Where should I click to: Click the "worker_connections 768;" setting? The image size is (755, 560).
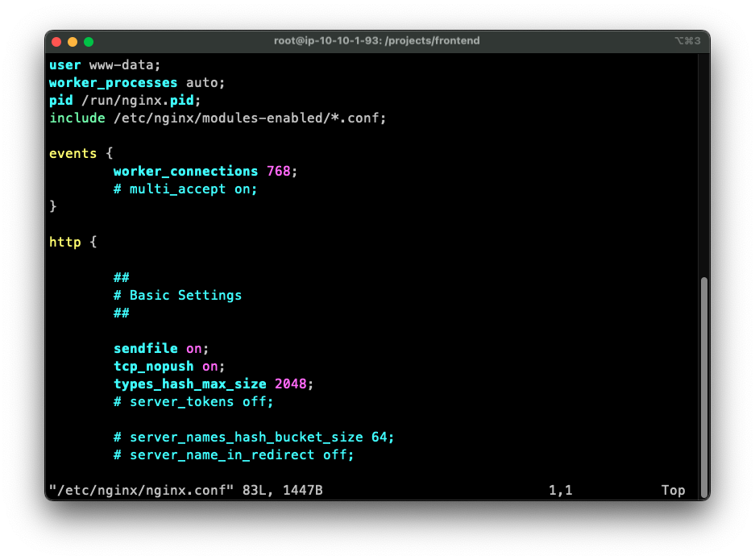[204, 171]
